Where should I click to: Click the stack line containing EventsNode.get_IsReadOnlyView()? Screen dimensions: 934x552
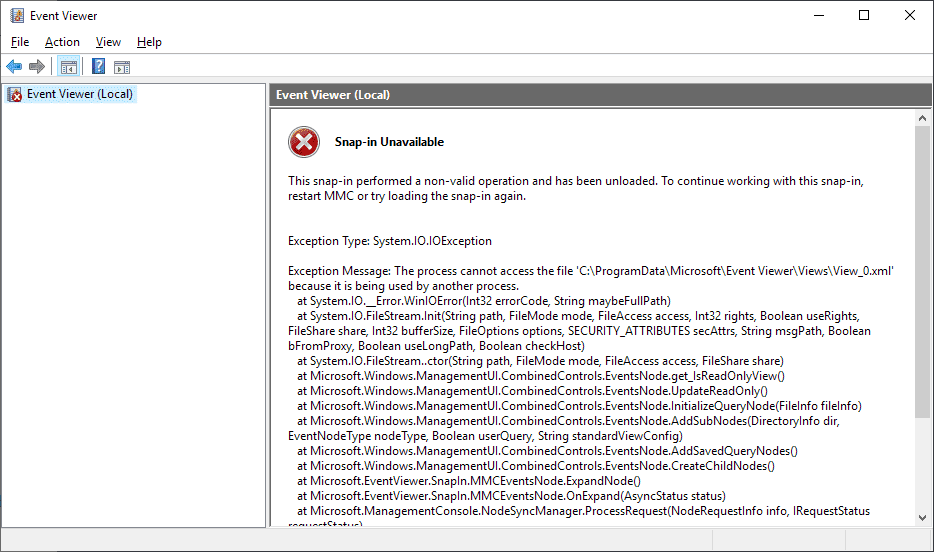[541, 376]
